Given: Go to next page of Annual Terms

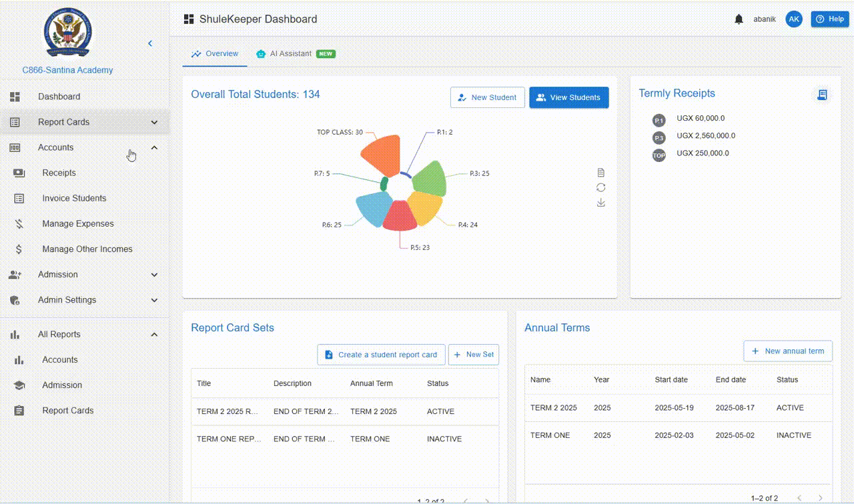Looking at the screenshot, I should coord(820,497).
